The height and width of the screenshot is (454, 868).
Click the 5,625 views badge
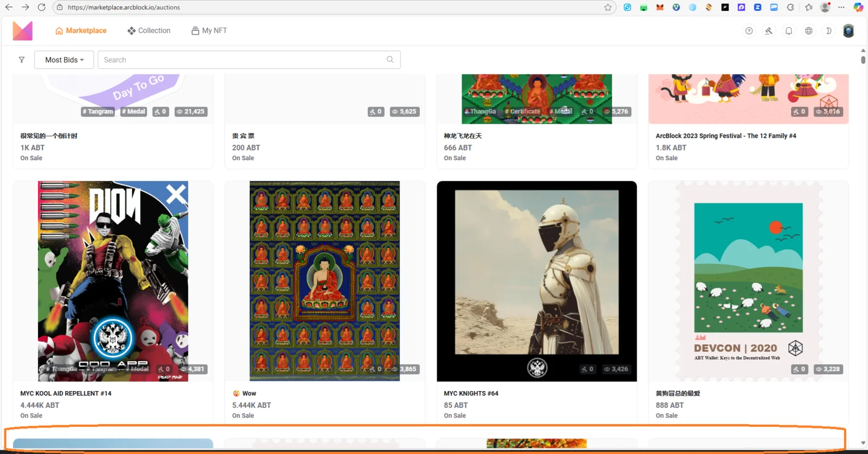click(404, 111)
